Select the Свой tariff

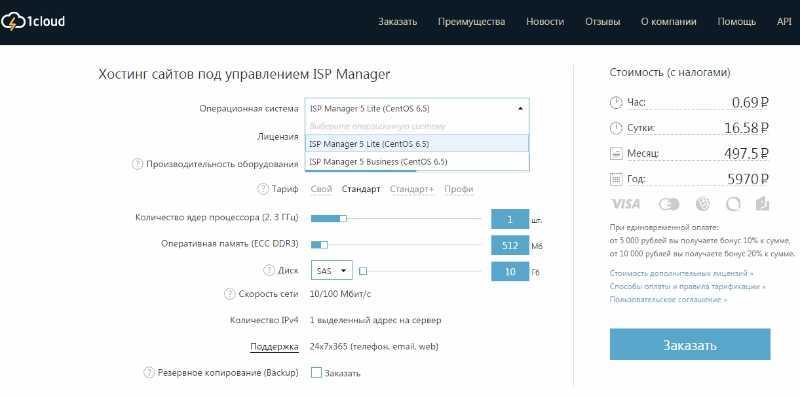coord(321,189)
